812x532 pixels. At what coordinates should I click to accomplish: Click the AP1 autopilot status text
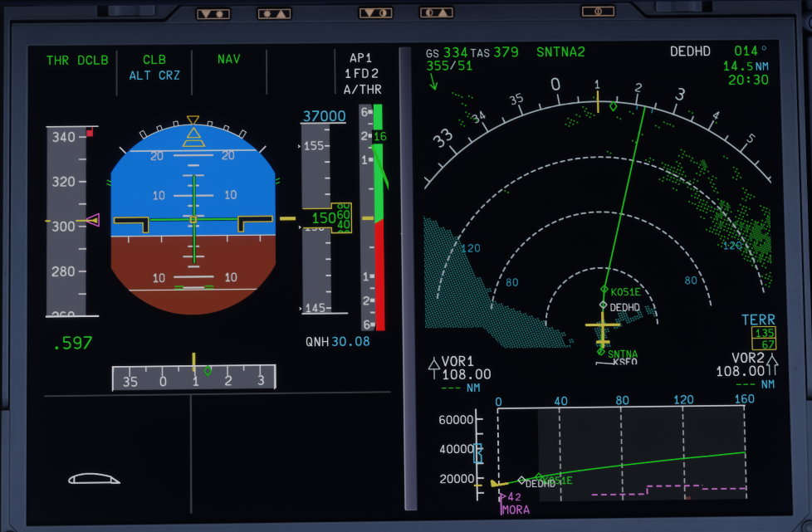click(361, 57)
